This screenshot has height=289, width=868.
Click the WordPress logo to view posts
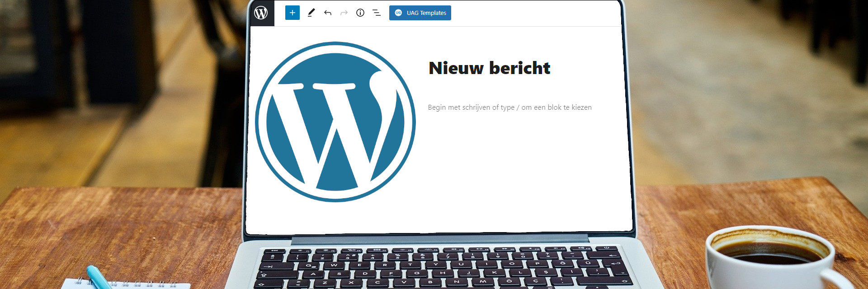click(x=261, y=13)
